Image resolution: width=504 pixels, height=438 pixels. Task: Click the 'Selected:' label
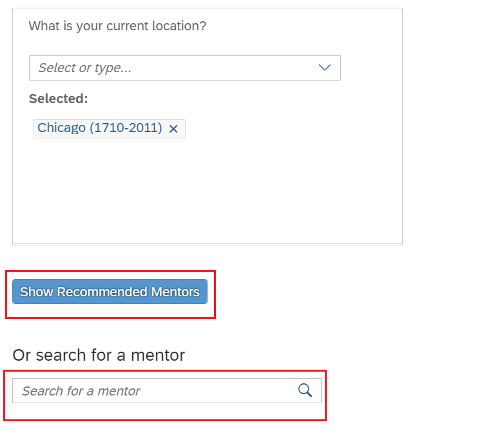click(x=59, y=99)
